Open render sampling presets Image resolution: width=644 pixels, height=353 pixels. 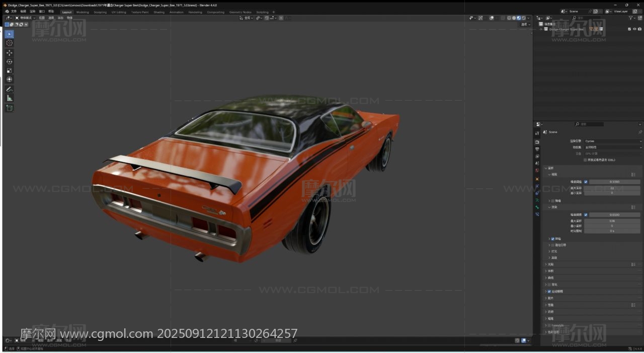(x=633, y=207)
